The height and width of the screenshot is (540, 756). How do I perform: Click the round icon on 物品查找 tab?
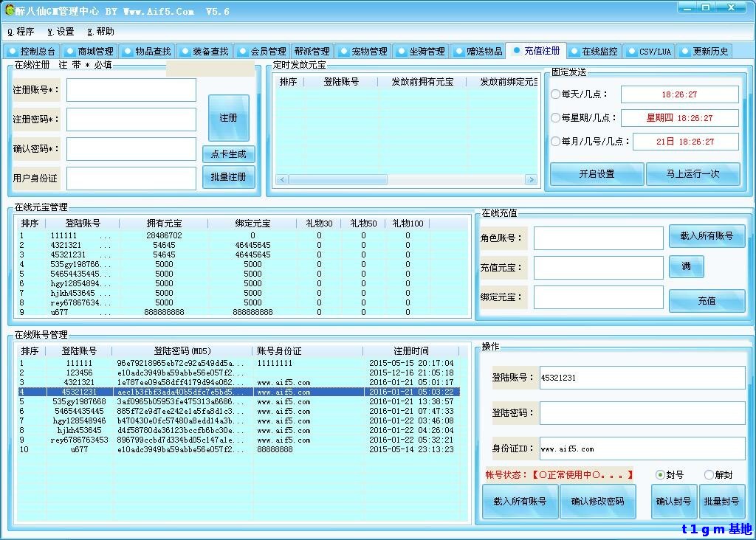pyautogui.click(x=127, y=52)
